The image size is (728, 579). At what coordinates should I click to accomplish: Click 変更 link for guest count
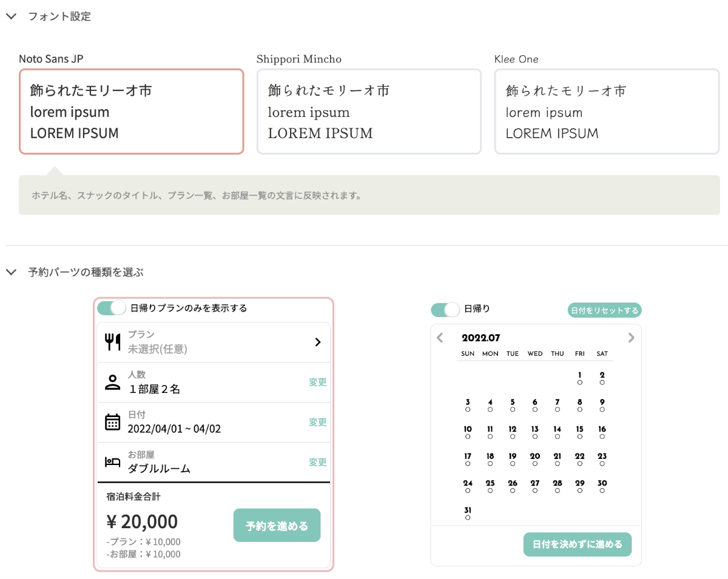click(x=317, y=382)
